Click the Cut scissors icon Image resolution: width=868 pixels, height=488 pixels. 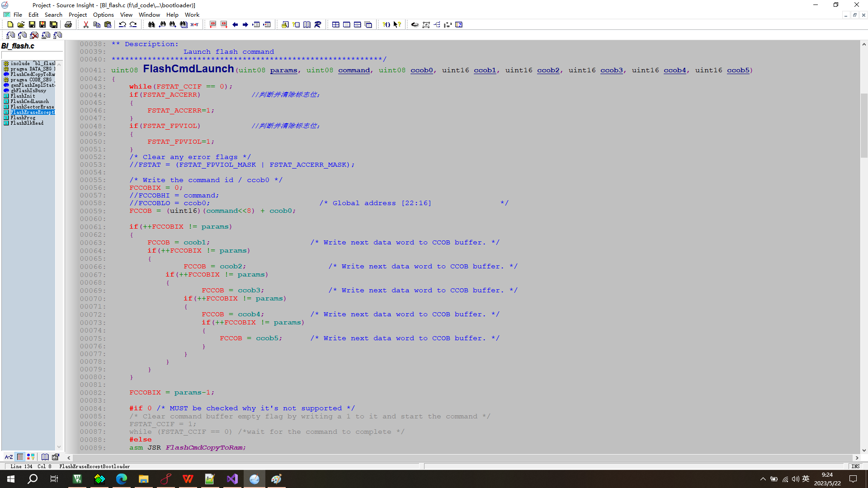86,25
